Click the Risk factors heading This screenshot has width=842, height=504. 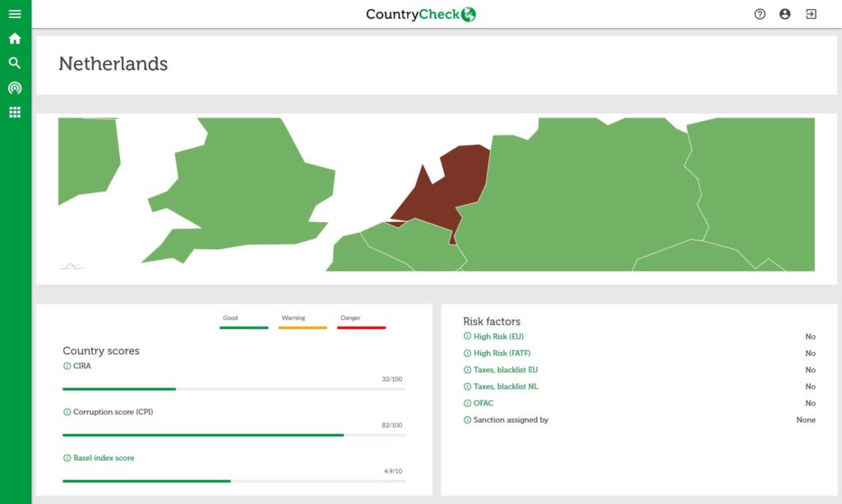coord(492,321)
